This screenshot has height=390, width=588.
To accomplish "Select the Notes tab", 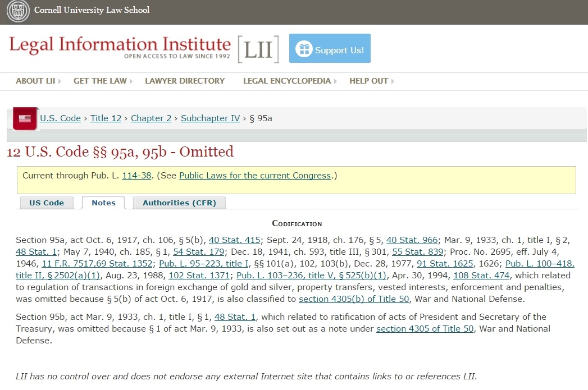I will [103, 203].
